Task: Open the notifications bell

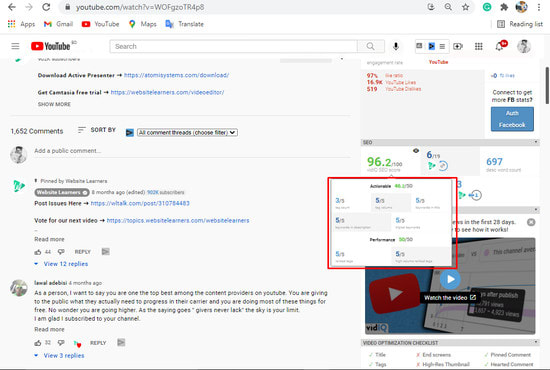Action: (499, 46)
